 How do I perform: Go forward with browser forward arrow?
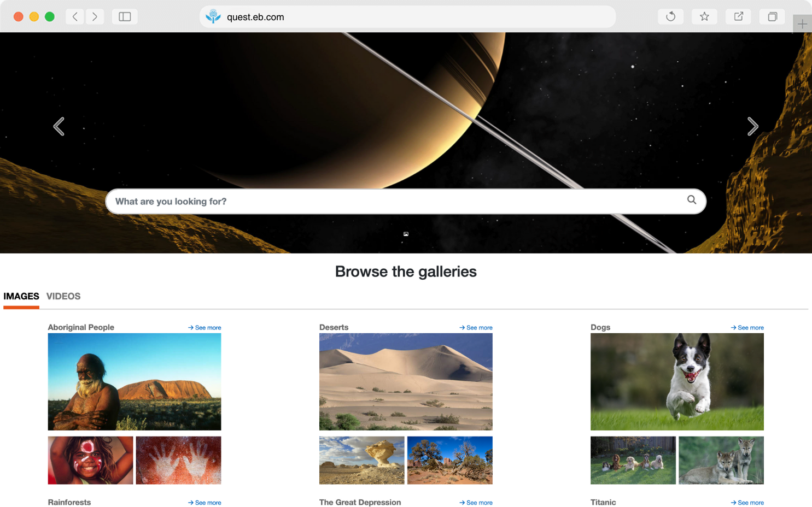pos(95,16)
